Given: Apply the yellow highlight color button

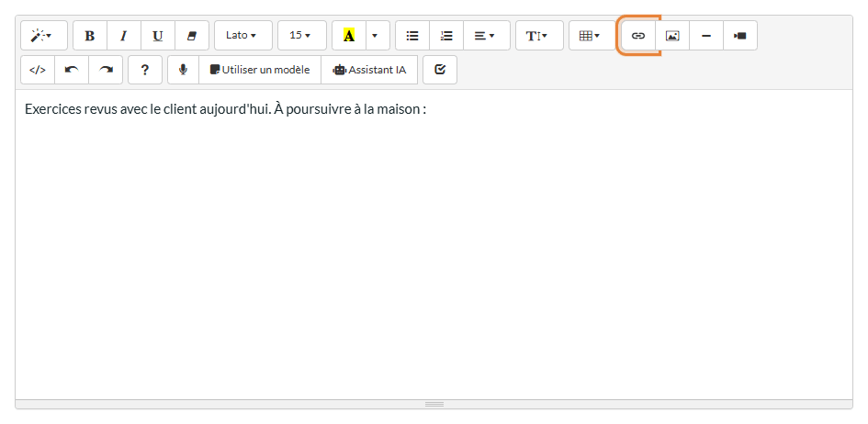Looking at the screenshot, I should pyautogui.click(x=349, y=36).
